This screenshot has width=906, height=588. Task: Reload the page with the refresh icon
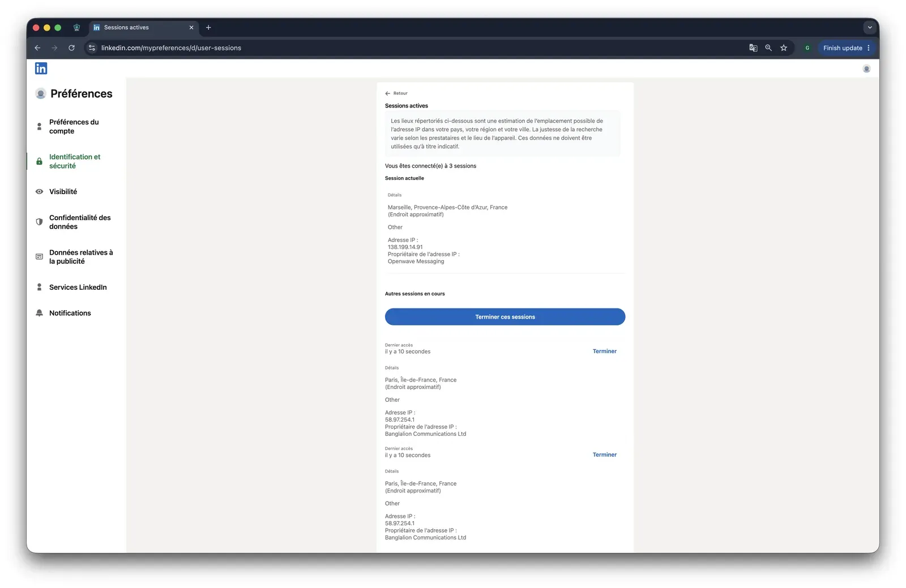(71, 48)
